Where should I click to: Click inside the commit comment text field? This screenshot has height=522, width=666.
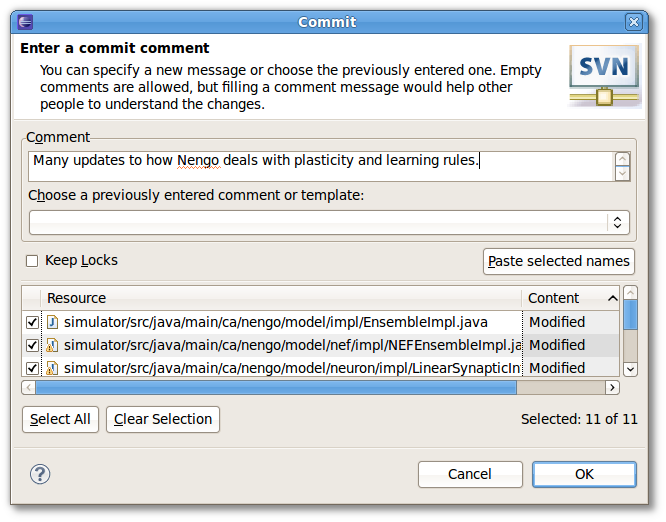point(321,166)
